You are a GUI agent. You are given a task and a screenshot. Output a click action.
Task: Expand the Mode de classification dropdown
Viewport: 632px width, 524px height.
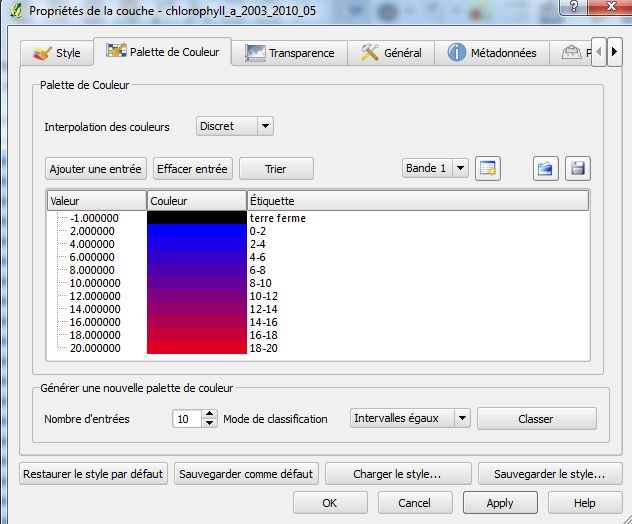[x=410, y=418]
